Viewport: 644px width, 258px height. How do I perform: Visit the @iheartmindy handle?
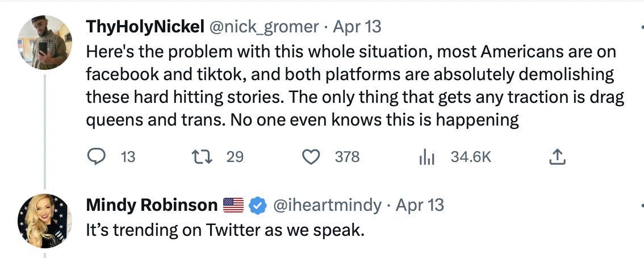click(328, 205)
